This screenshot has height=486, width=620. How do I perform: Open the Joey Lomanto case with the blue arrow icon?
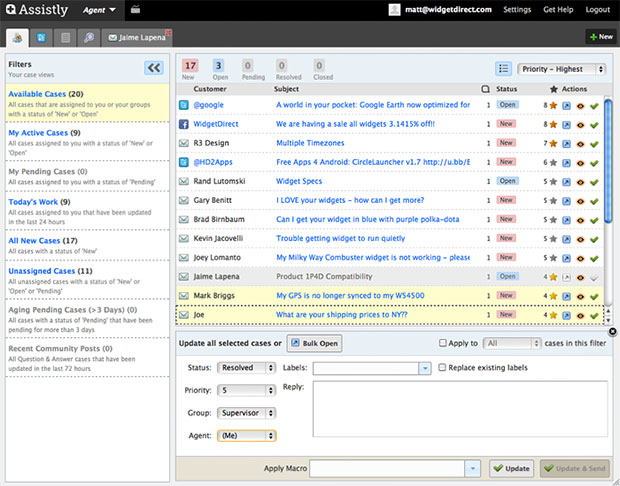click(x=567, y=258)
